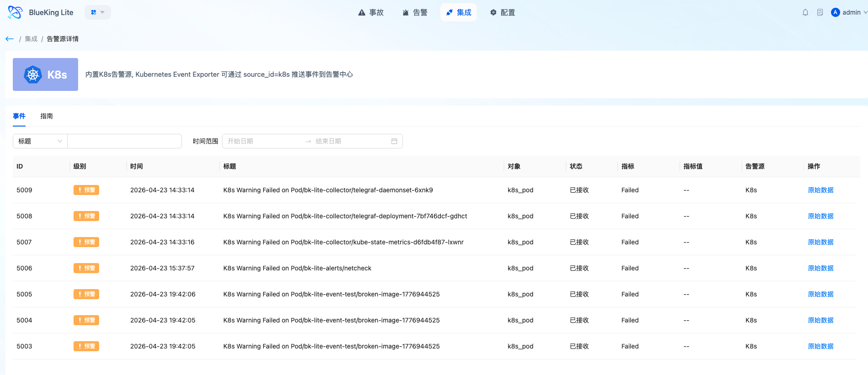View 原始数据 for event 5008
This screenshot has height=375, width=868.
coord(820,216)
